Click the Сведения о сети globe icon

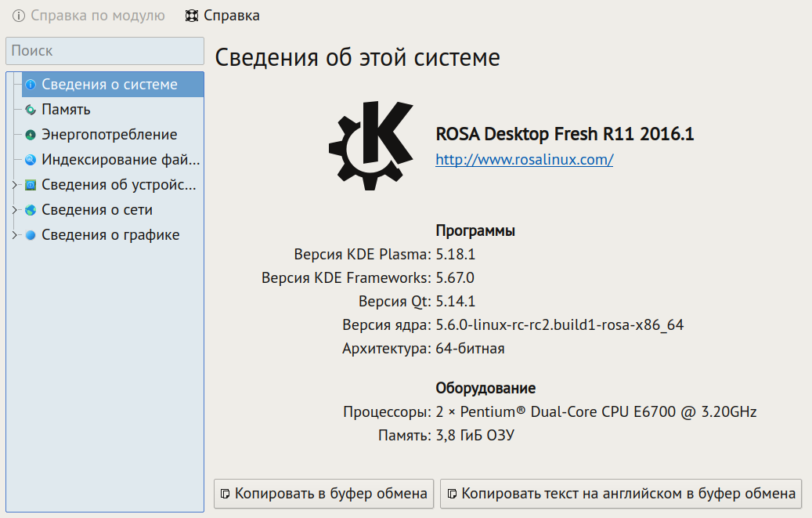pos(31,210)
